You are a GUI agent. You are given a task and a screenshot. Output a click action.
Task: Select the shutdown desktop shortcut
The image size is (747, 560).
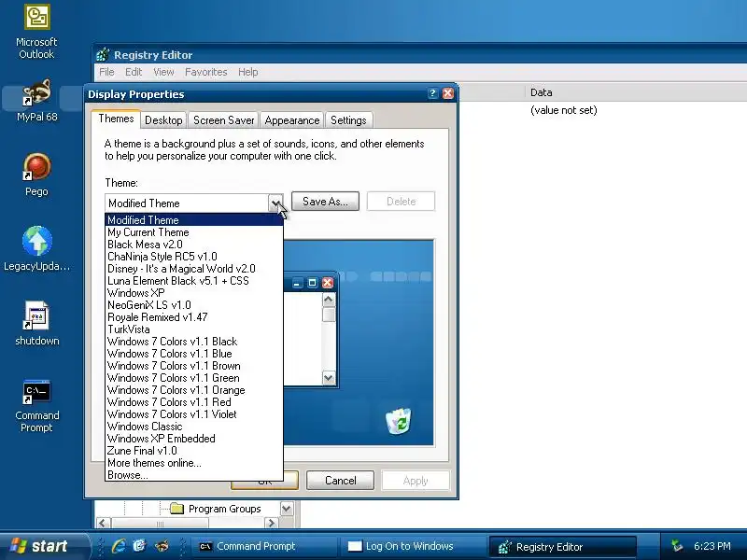pos(36,323)
